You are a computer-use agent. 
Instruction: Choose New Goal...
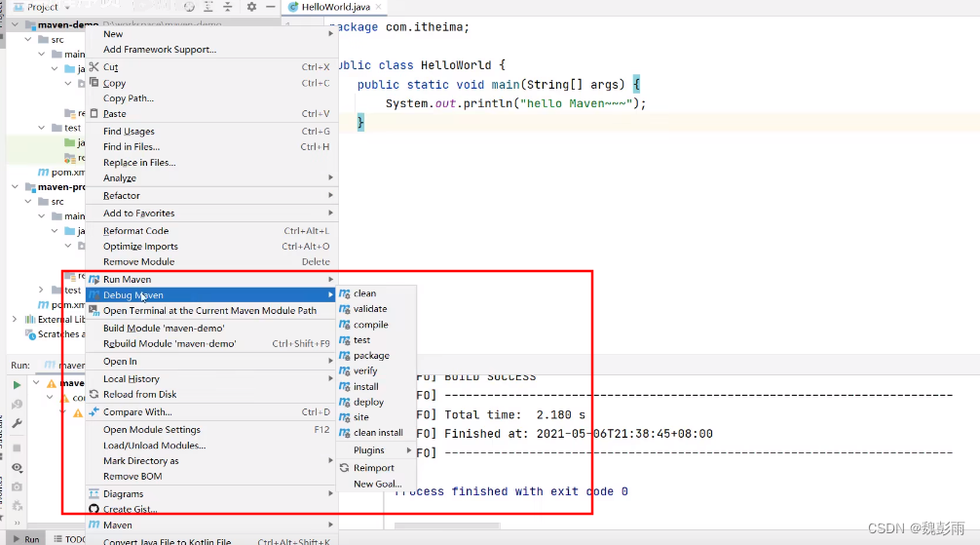pos(377,484)
